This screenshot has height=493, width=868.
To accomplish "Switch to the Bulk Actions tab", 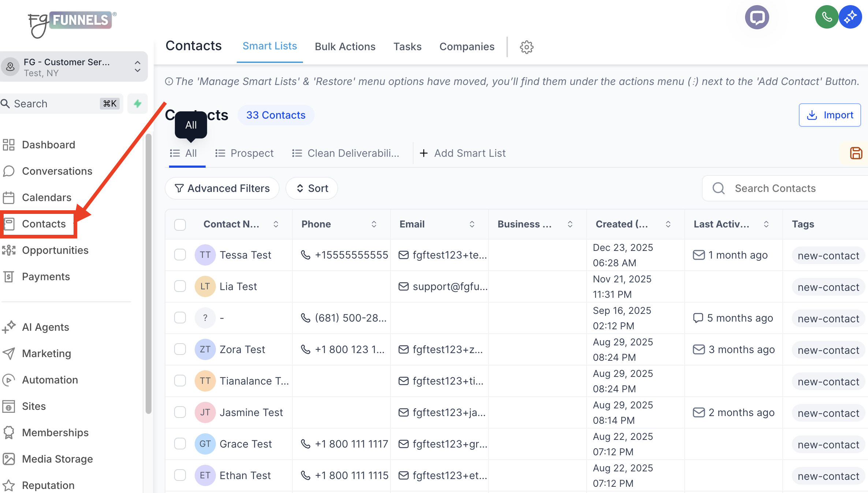I will (x=345, y=47).
